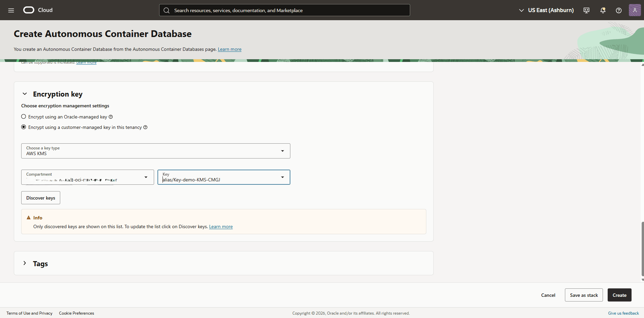Screen dimensions: 644x318
Task: Collapse the Encryption key section
Action: (x=25, y=94)
